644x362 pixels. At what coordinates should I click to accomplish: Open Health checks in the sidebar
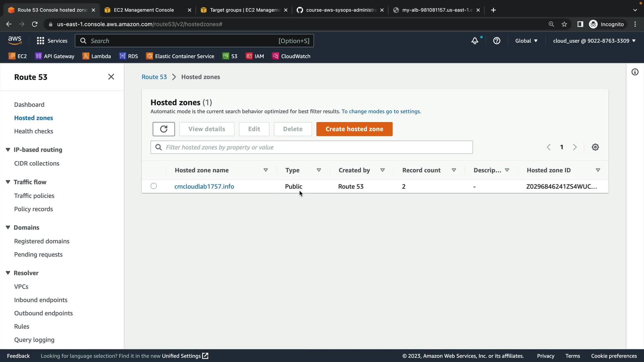[x=34, y=131]
